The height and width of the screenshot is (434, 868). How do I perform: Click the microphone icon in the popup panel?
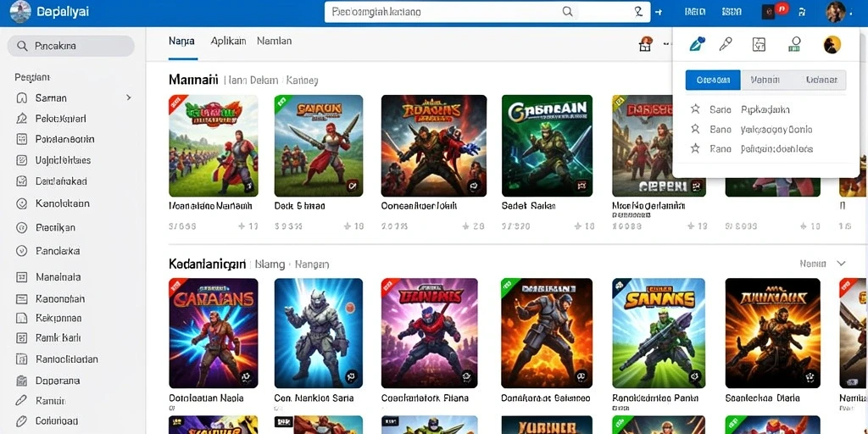point(726,44)
